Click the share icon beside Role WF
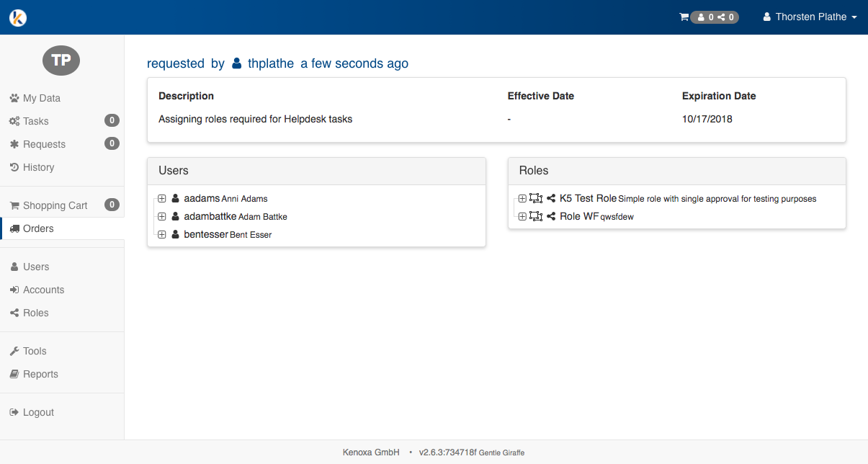 point(551,216)
